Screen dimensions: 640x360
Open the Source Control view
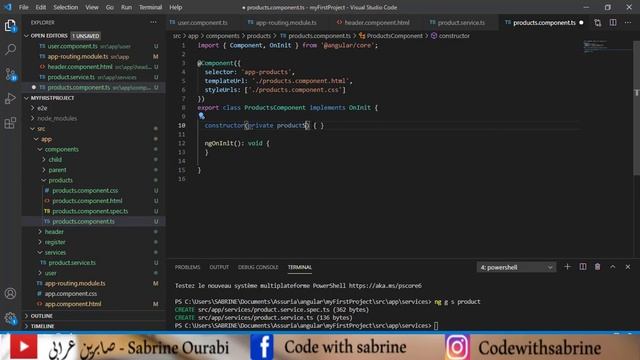pos(10,74)
